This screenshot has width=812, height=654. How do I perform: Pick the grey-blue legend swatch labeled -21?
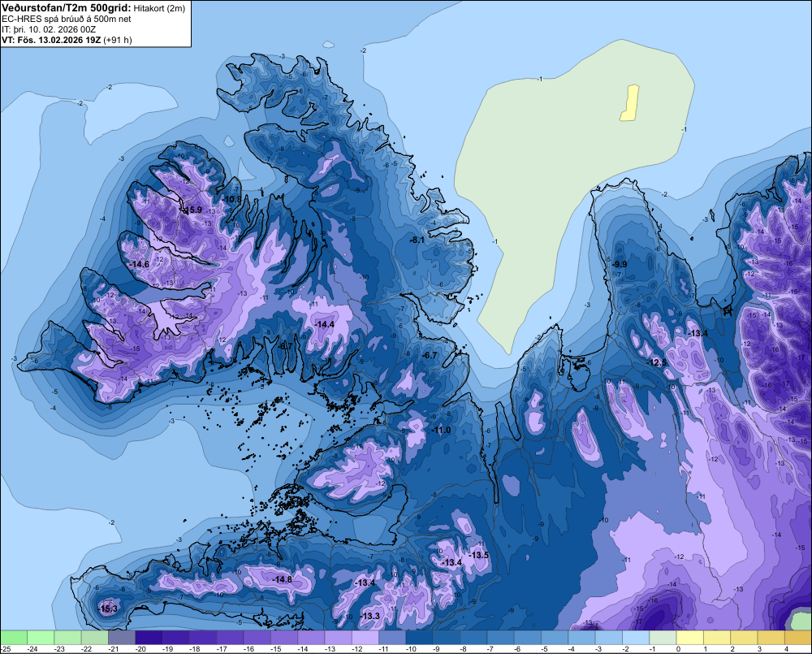pyautogui.click(x=122, y=637)
